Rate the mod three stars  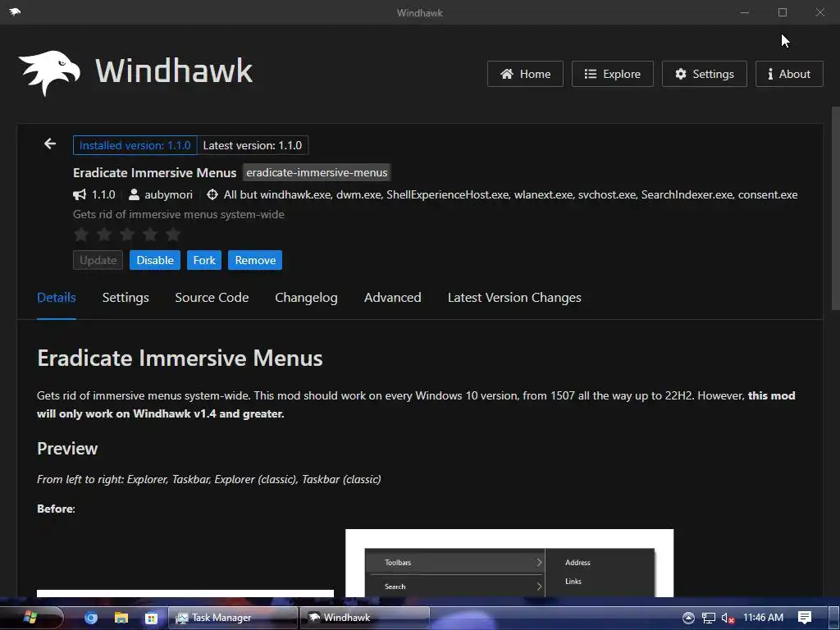pos(127,234)
